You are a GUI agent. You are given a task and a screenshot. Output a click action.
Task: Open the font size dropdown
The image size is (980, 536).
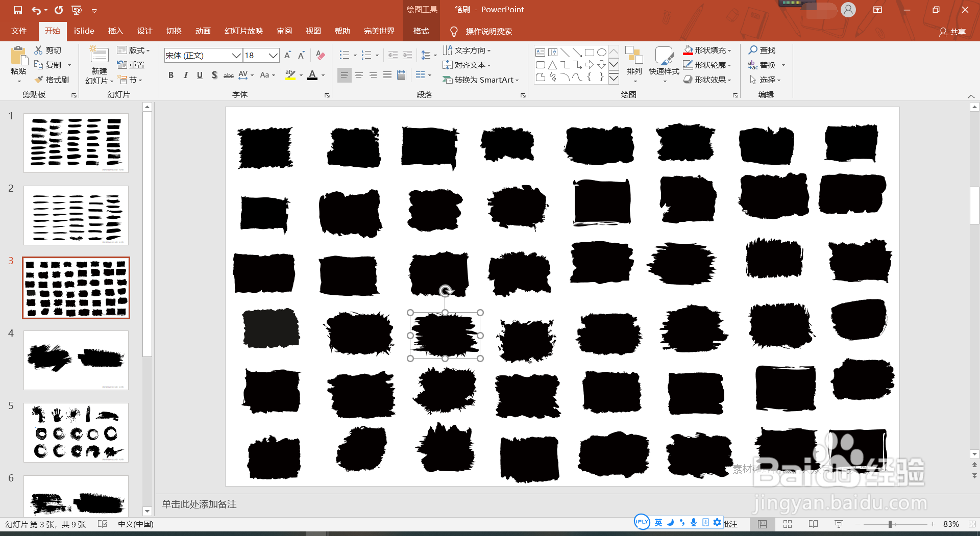click(x=273, y=56)
